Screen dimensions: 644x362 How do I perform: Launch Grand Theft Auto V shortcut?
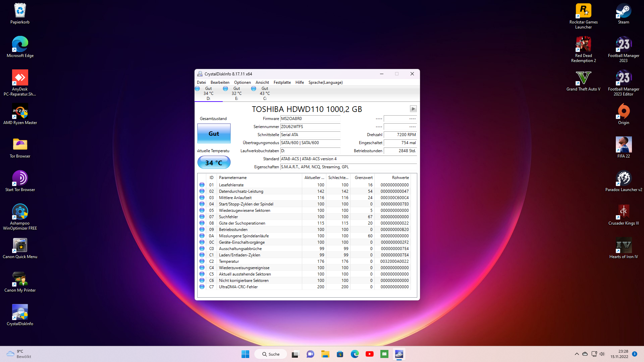[x=583, y=77]
